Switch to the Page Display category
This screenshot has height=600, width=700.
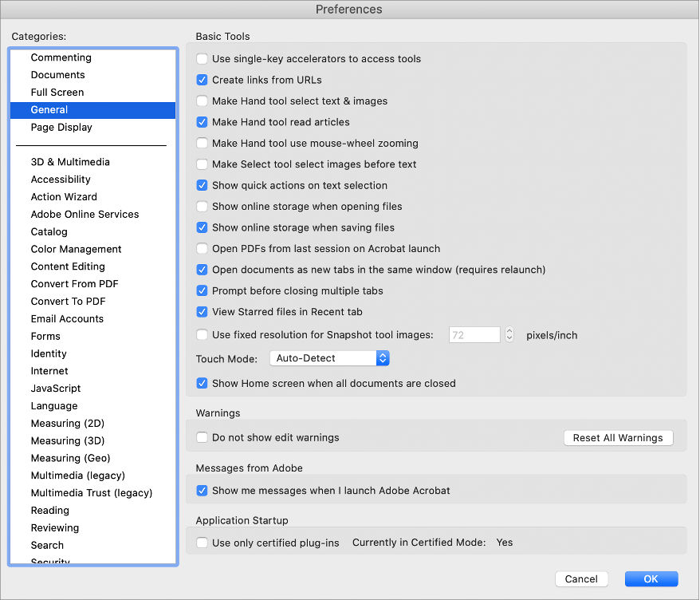coord(61,127)
